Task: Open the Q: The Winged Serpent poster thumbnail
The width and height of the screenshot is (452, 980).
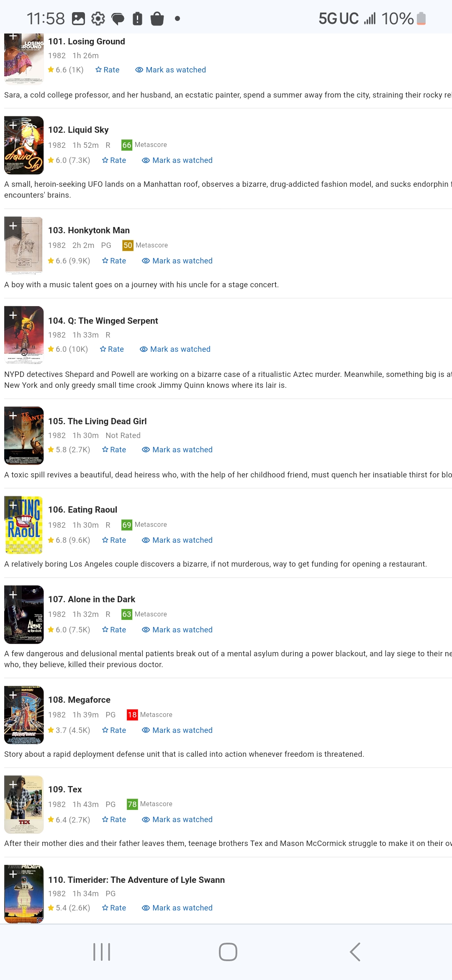Action: point(24,335)
